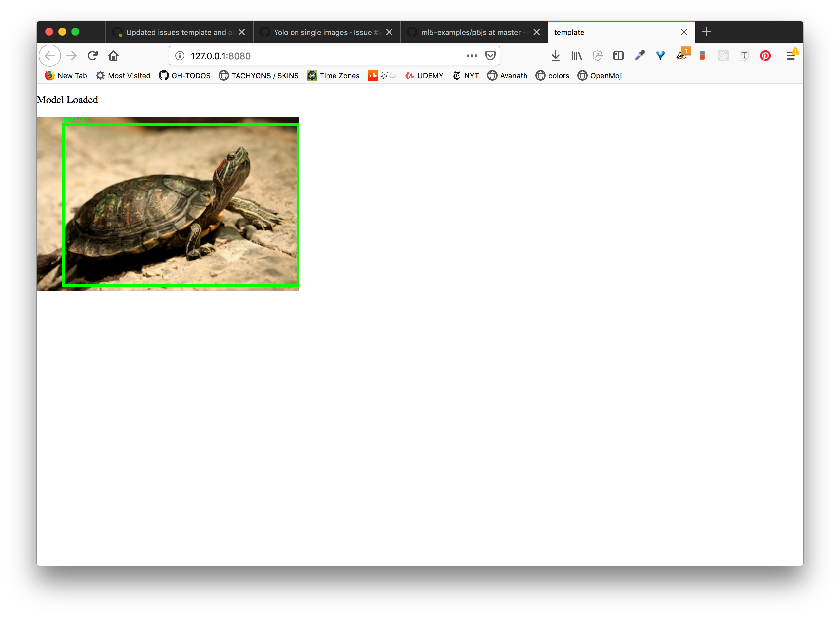840x618 pixels.
Task: Select the ColorZilla eyedropper extension
Action: [640, 55]
